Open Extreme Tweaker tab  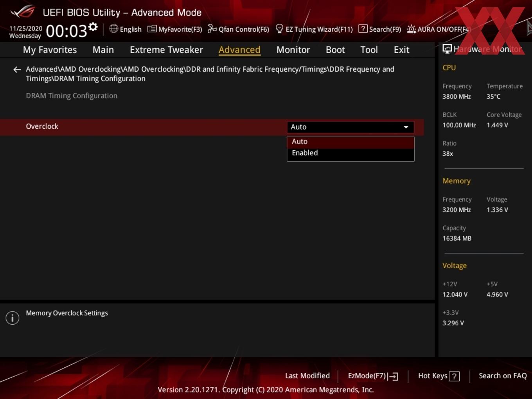point(166,50)
